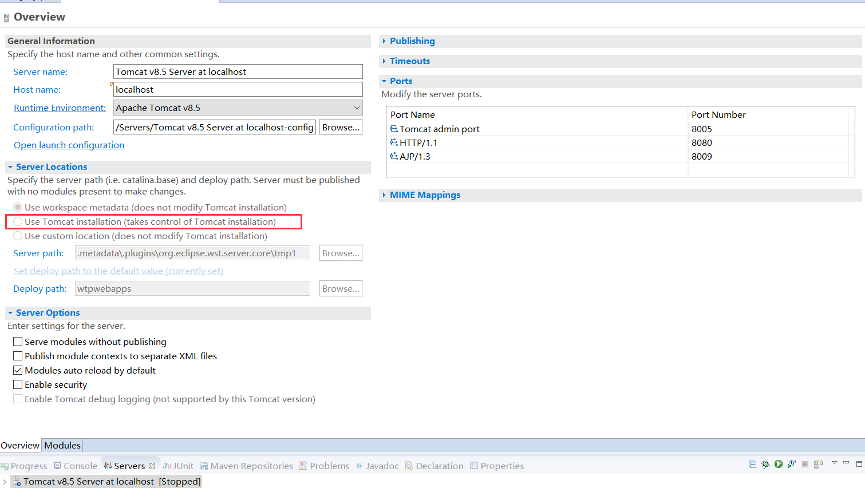Collapse the Server Locations section
Image resolution: width=865 pixels, height=504 pixels.
[10, 167]
